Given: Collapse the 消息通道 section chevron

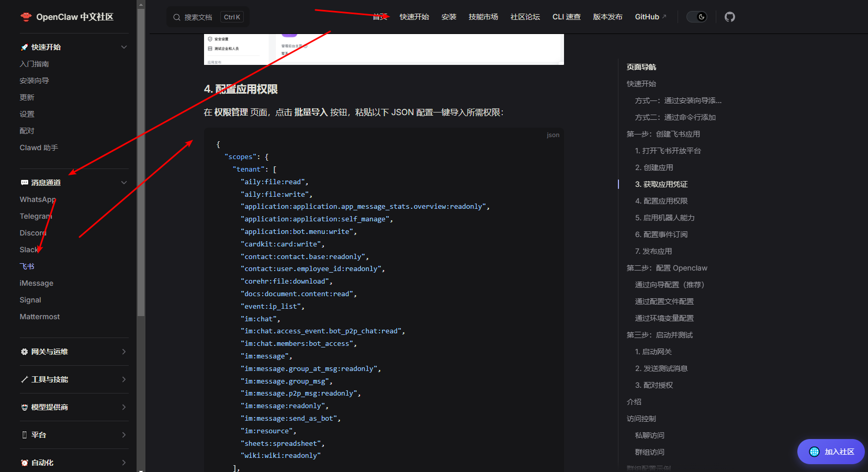Looking at the screenshot, I should pos(124,182).
